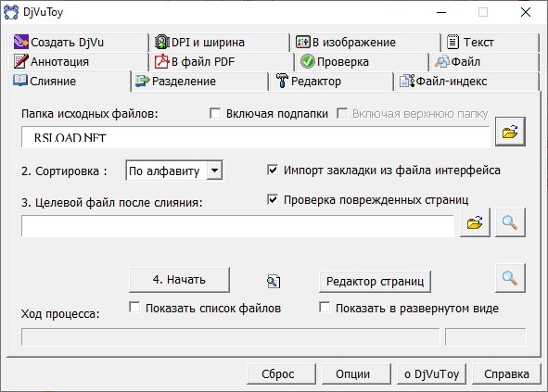Uncheck Импорт закладки из файла интерфейса
The width and height of the screenshot is (548, 392).
pos(273,171)
